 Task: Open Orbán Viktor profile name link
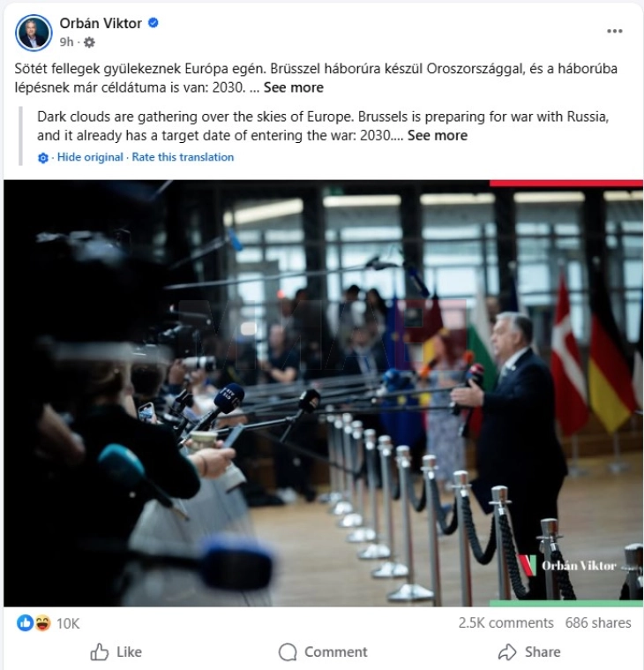[101, 23]
